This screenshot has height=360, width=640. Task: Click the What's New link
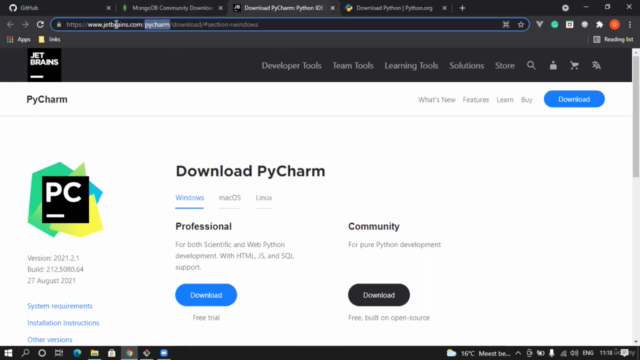click(x=436, y=100)
